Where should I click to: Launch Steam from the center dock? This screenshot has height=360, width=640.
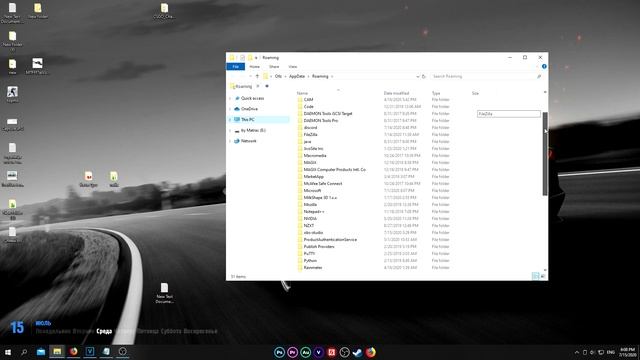pos(358,352)
